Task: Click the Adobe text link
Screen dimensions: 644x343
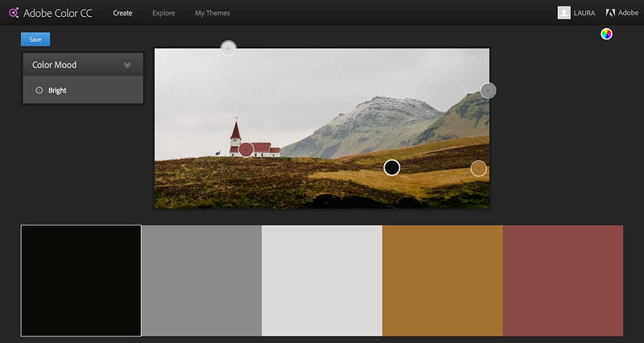Action: click(629, 13)
